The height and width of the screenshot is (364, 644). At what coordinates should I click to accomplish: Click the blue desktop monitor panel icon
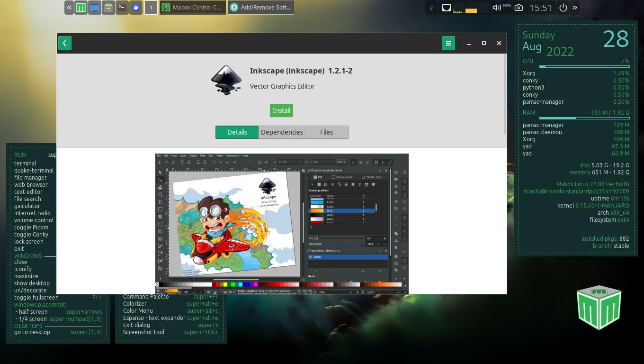pos(95,8)
